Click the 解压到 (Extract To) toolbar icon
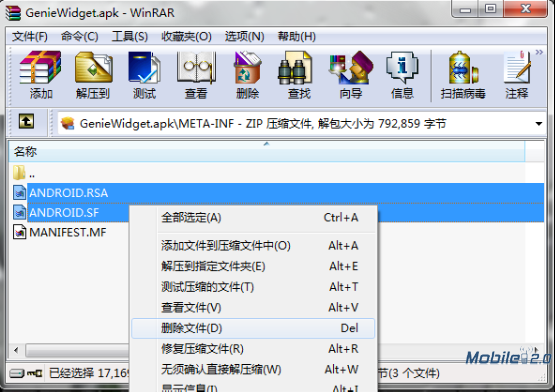 tap(93, 67)
